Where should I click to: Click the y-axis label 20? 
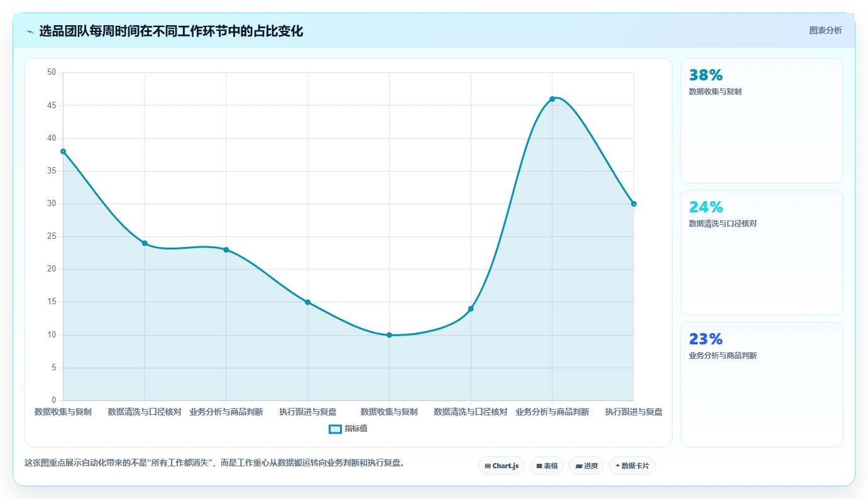52,269
